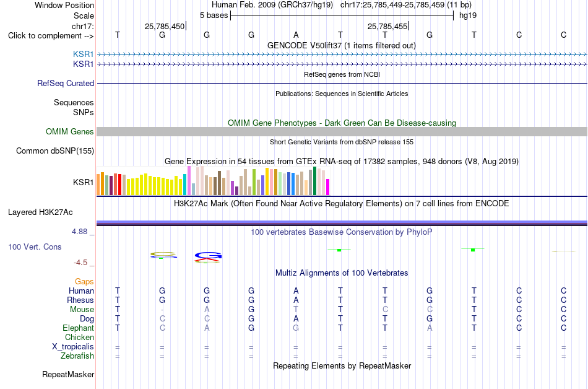Click the A base in the Mouse row

(207, 310)
